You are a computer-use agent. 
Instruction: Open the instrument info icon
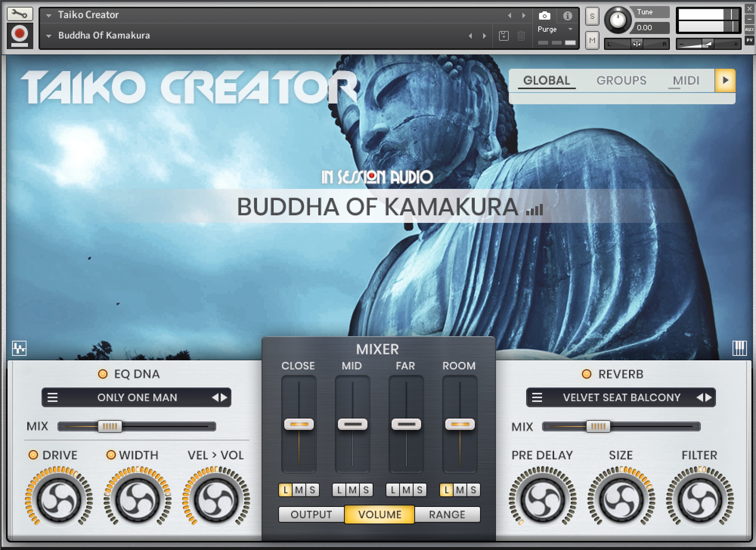[567, 15]
